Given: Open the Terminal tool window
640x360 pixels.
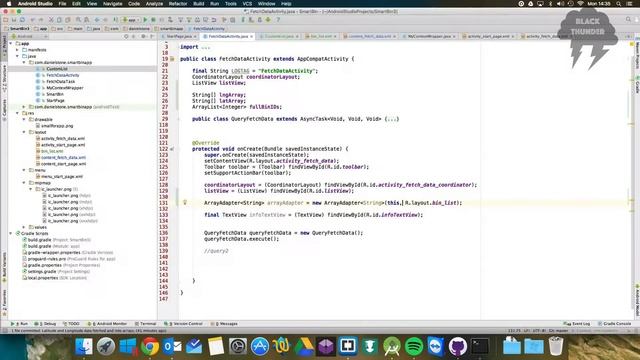Looking at the screenshot, I should 146,324.
